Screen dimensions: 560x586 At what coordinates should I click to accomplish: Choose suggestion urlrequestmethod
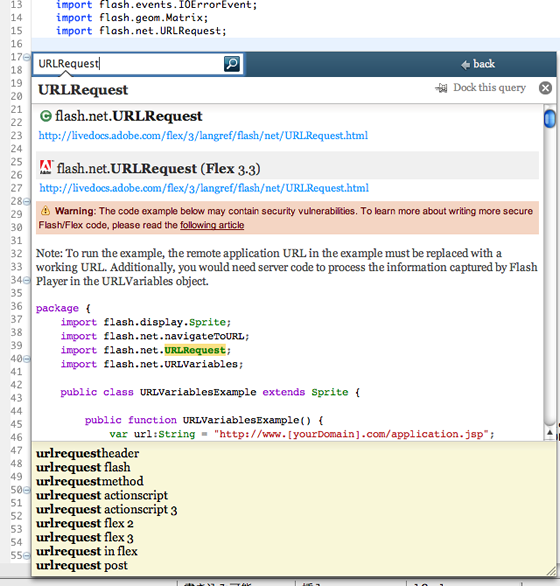[90, 481]
